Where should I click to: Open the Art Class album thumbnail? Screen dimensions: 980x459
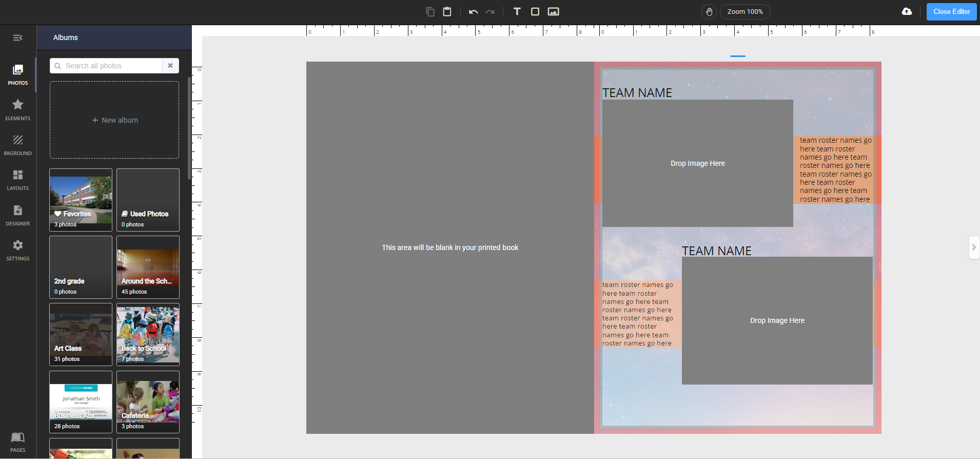coord(81,335)
